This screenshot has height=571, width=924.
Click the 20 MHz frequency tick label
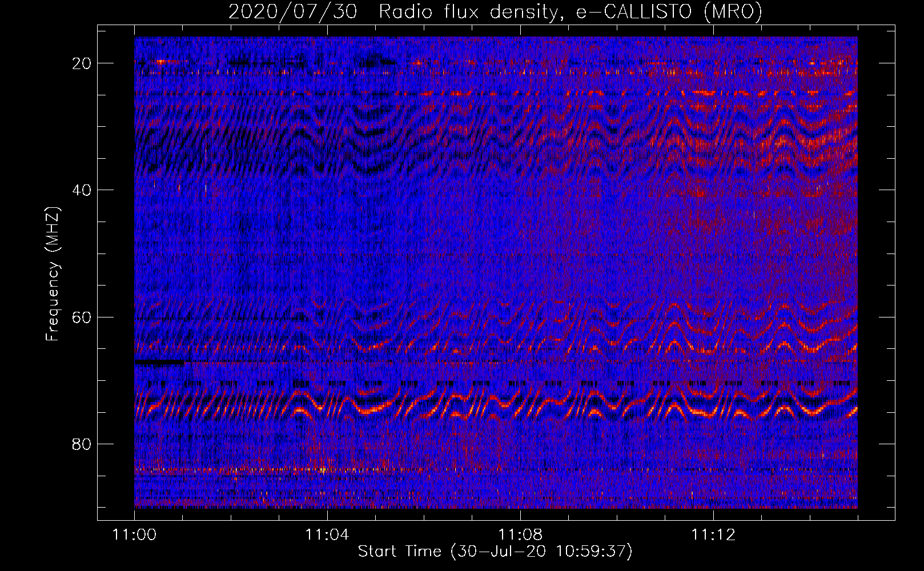(82, 63)
